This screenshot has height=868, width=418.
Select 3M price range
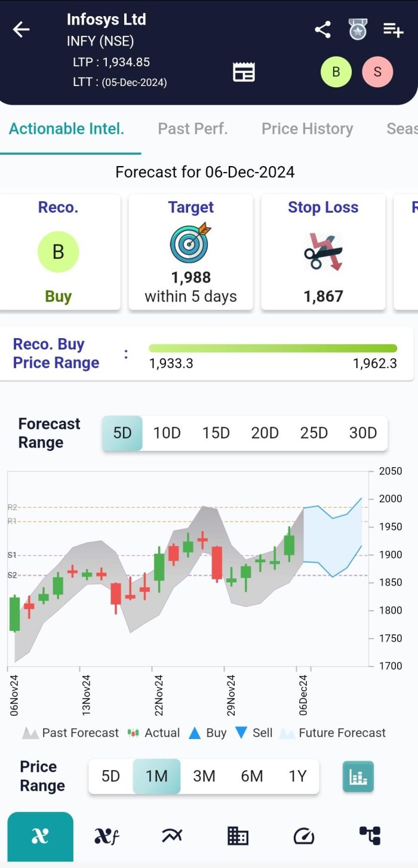pyautogui.click(x=204, y=776)
